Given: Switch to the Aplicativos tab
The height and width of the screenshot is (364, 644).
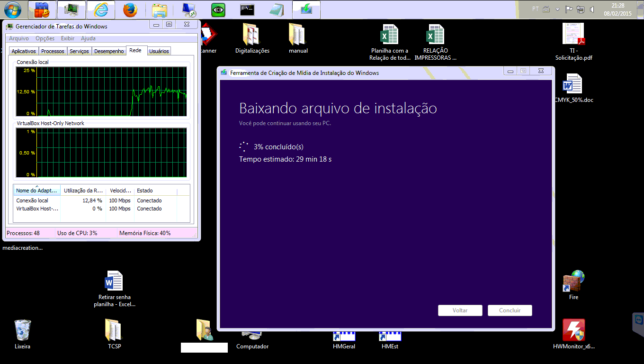Looking at the screenshot, I should tap(24, 51).
